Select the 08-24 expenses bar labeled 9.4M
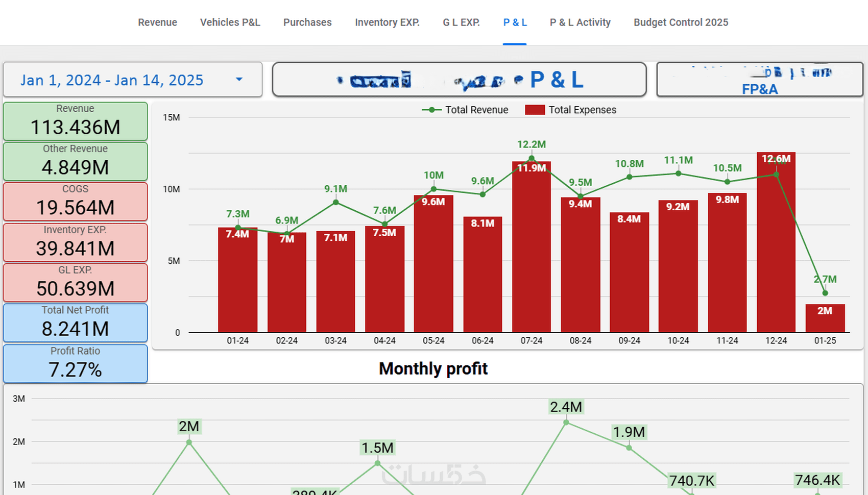 [x=581, y=265]
